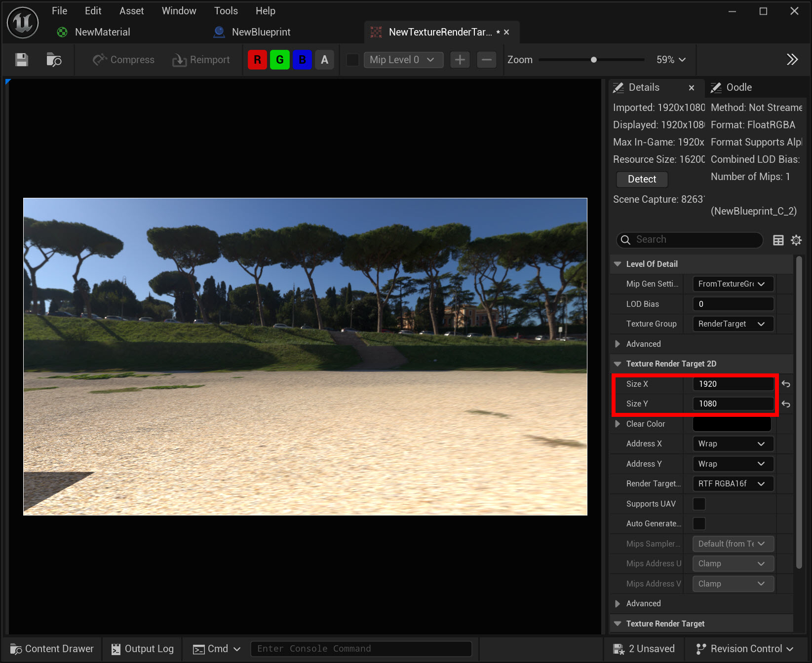Collapse the Texture Render Target section

point(618,624)
